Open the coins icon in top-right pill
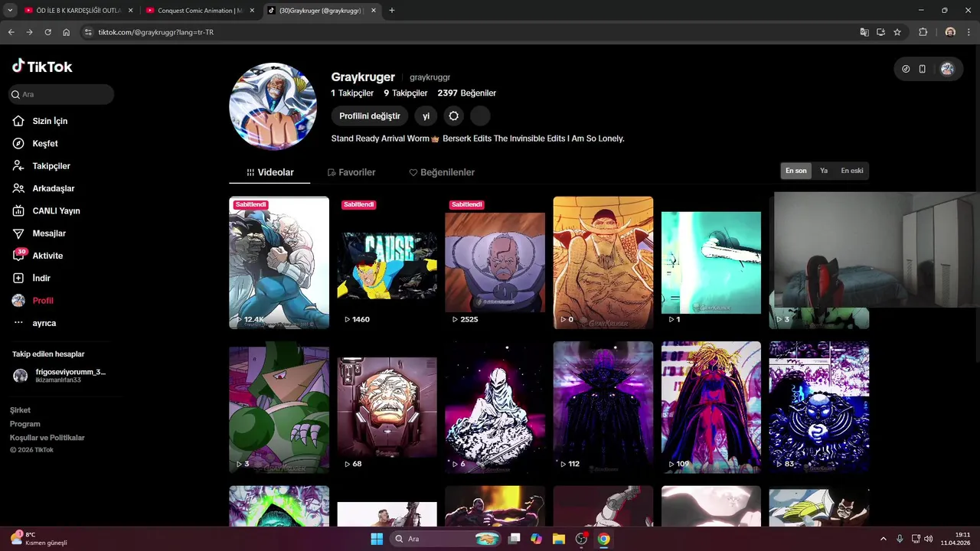The image size is (980, 551). (x=906, y=69)
